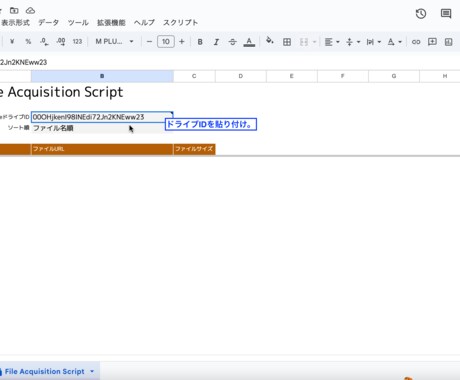This screenshot has height=380, width=460.
Task: Open the M PLU font dropdown
Action: (114, 42)
